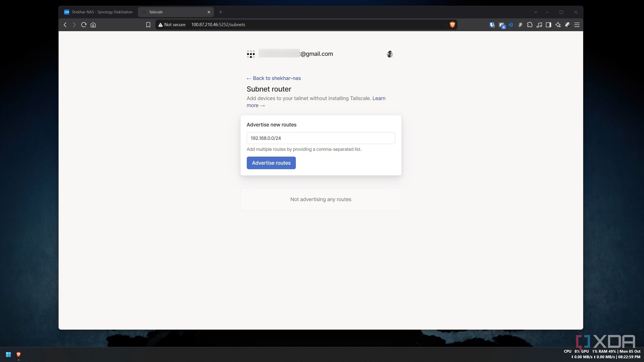Image resolution: width=644 pixels, height=362 pixels.
Task: Open the Leo AI sparkle icon
Action: click(558, 25)
